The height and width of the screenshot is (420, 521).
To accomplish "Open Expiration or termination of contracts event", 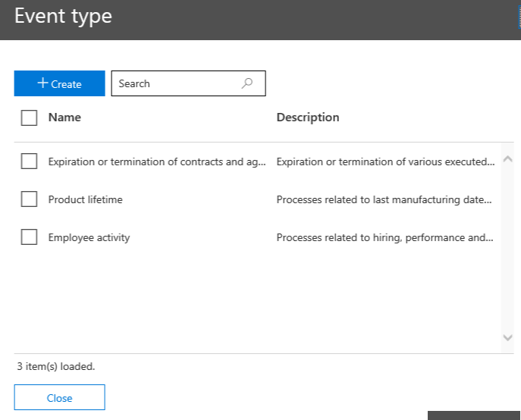I will [157, 161].
